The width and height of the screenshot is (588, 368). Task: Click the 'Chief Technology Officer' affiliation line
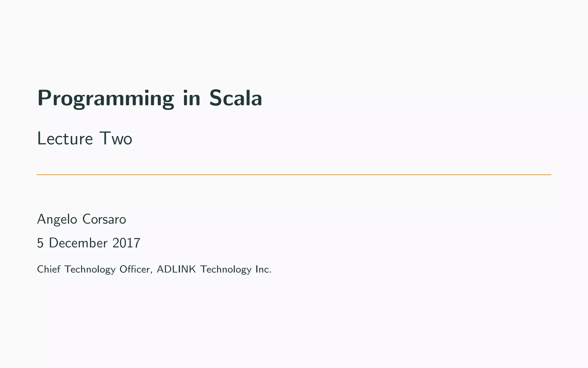(x=154, y=269)
